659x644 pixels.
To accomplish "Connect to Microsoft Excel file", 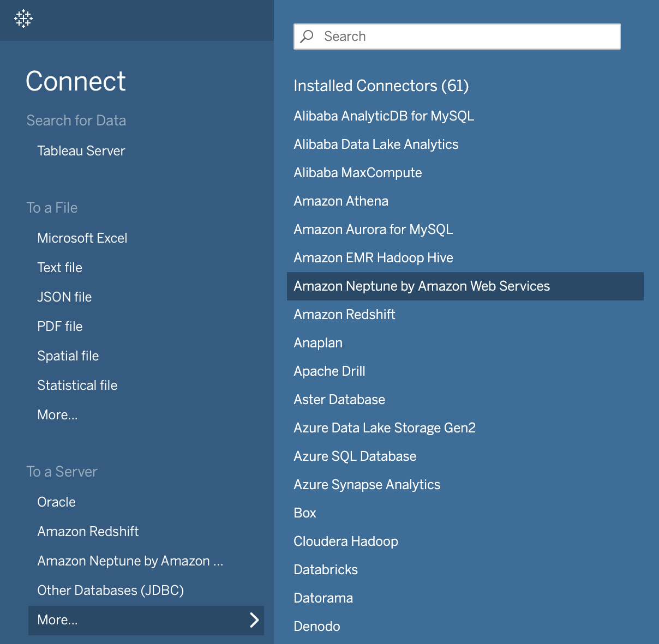I will [82, 238].
